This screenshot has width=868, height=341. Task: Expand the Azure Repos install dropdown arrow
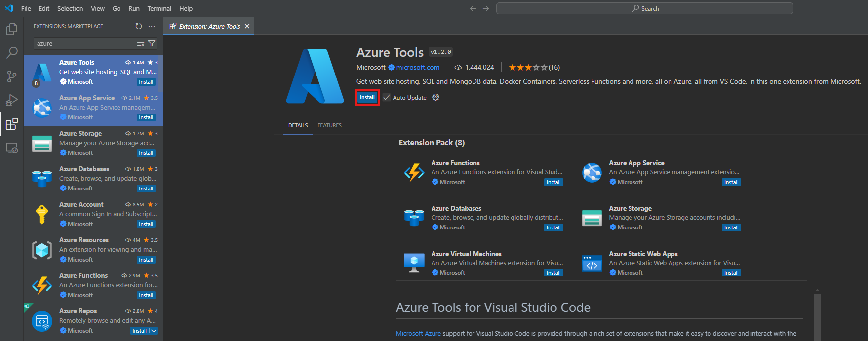click(x=154, y=331)
